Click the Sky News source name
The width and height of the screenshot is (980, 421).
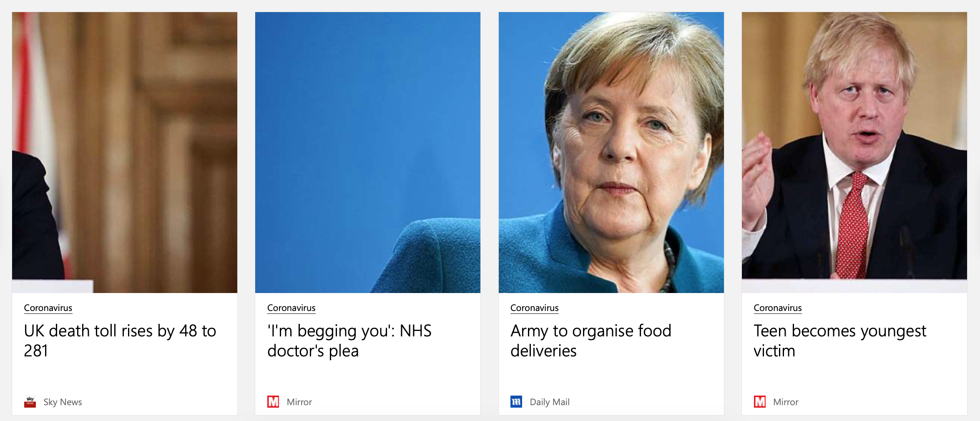[x=63, y=402]
